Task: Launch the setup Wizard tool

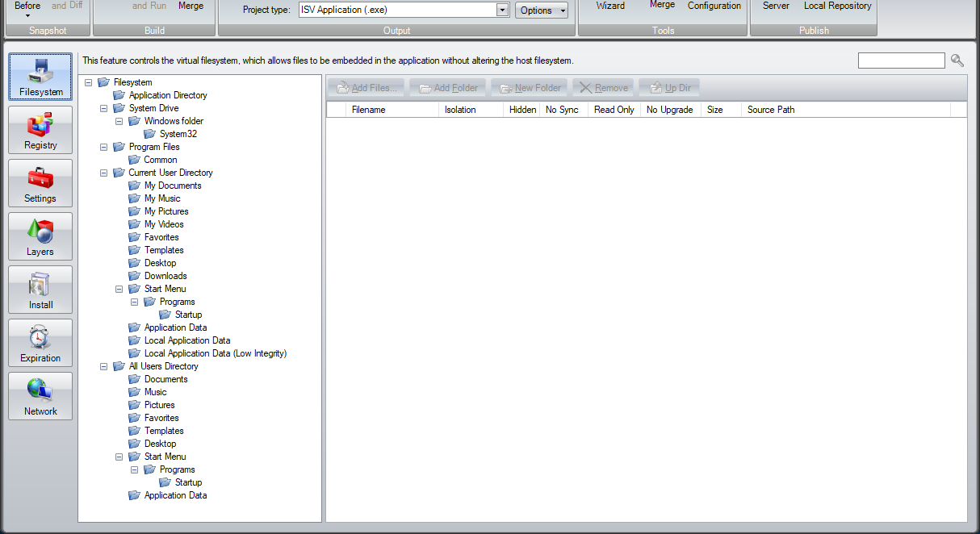Action: point(610,6)
